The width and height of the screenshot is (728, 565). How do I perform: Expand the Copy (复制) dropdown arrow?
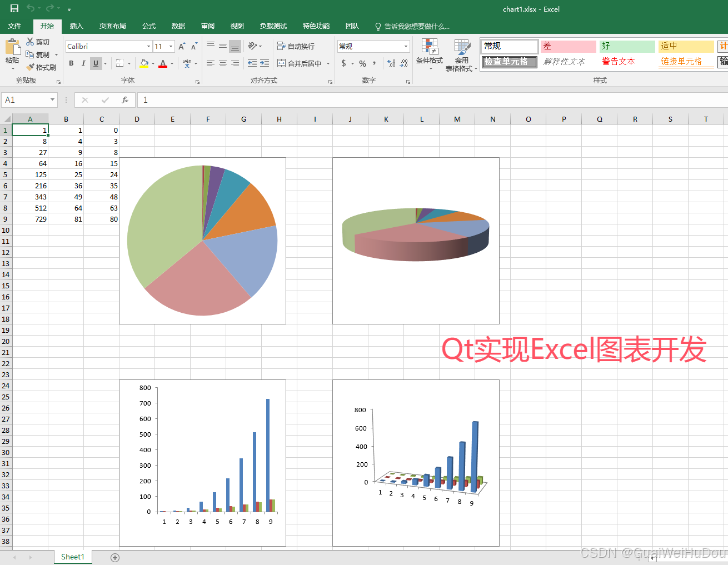coord(56,55)
